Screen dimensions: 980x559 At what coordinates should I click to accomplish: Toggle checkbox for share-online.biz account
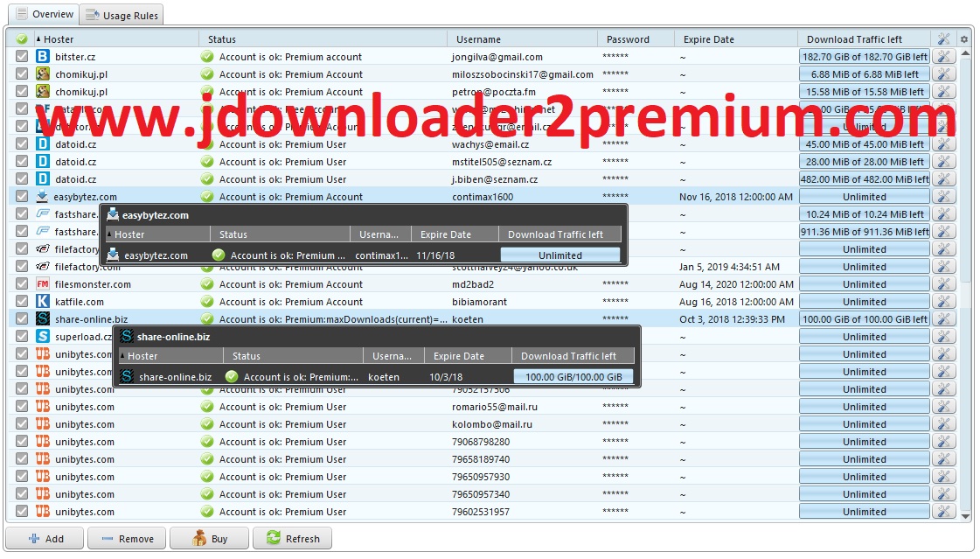click(x=22, y=319)
